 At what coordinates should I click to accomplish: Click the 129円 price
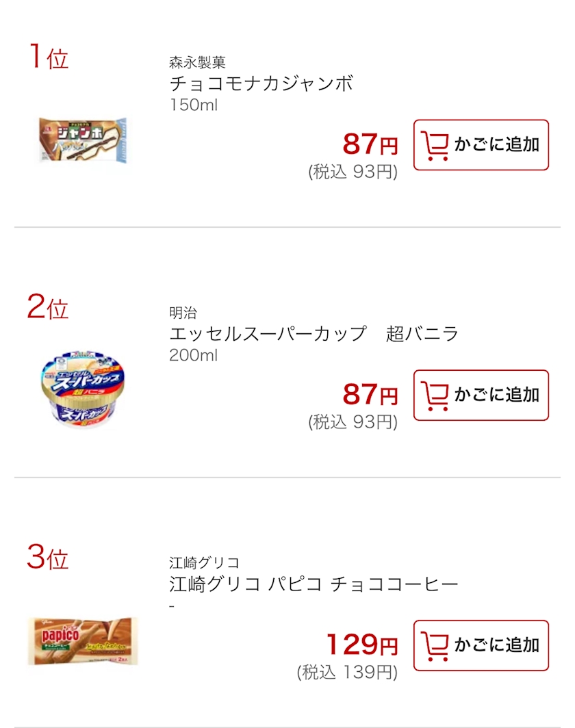pos(361,645)
